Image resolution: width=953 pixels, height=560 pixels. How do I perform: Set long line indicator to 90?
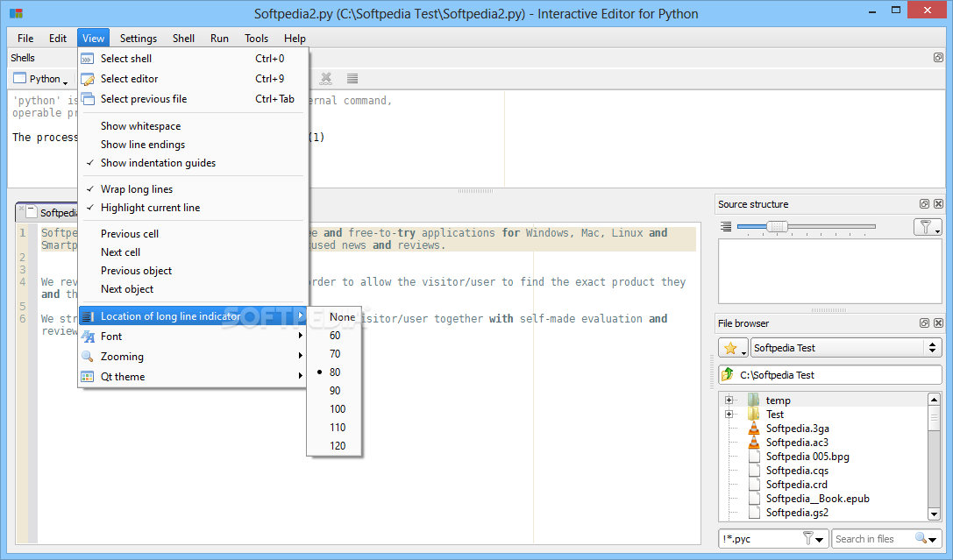point(334,391)
